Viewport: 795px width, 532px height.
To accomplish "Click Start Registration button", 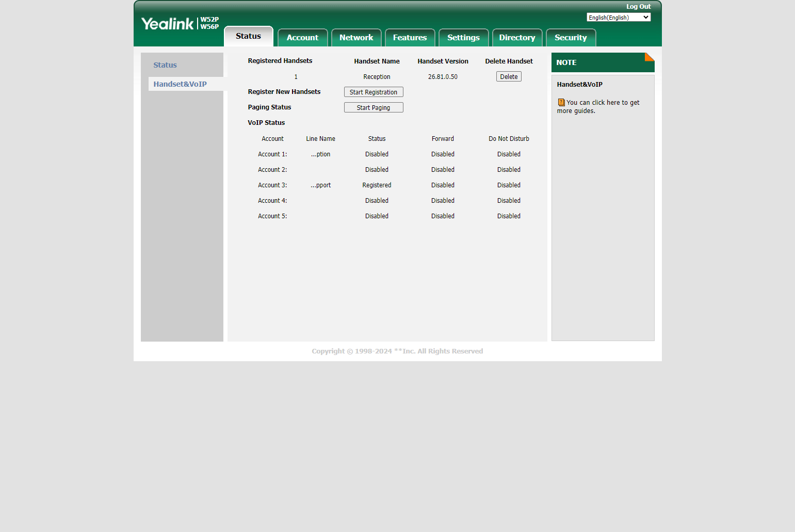I will coord(374,92).
